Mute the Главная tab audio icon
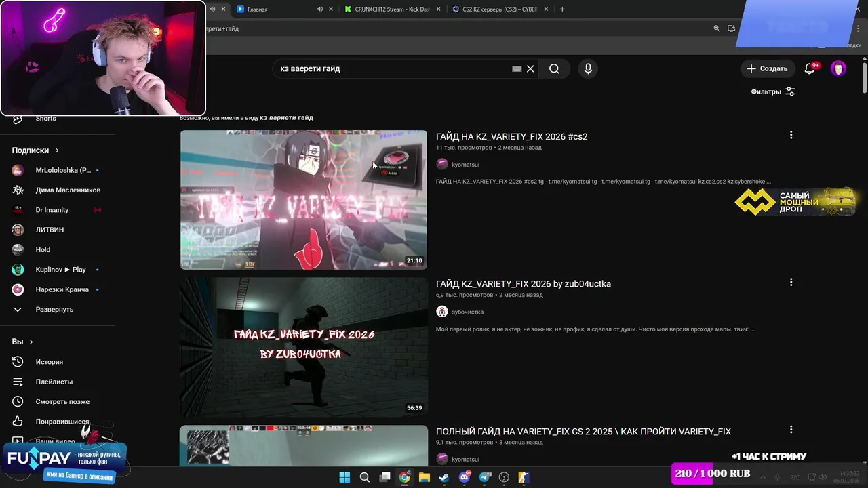The width and height of the screenshot is (868, 488). click(x=320, y=9)
